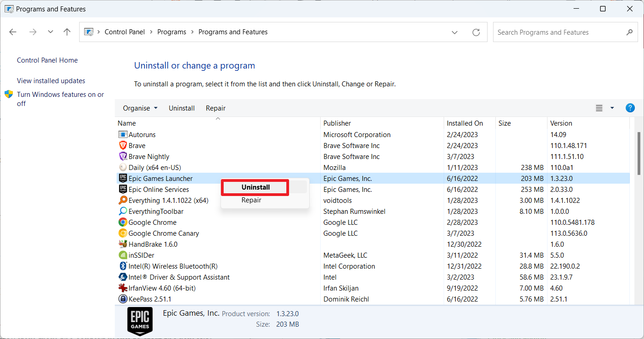
Task: Select the IrfanView 4.60 (64-bit) name
Action: click(162, 288)
